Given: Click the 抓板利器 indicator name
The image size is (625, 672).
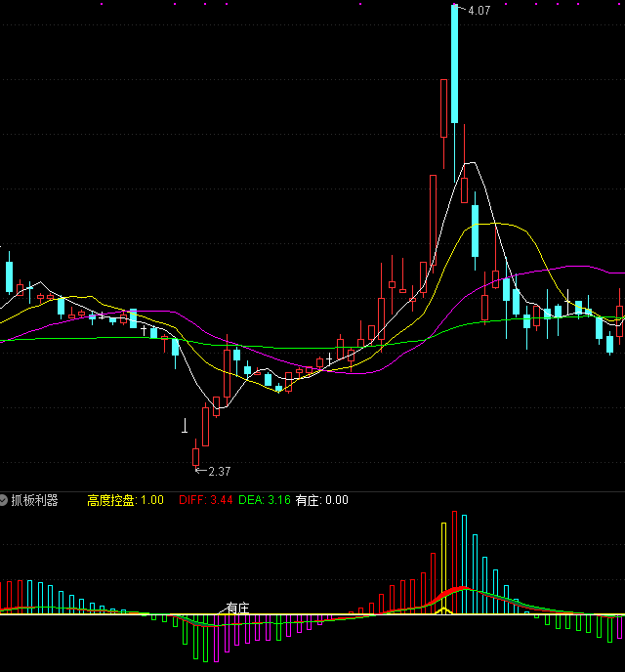Looking at the screenshot, I should 35,500.
